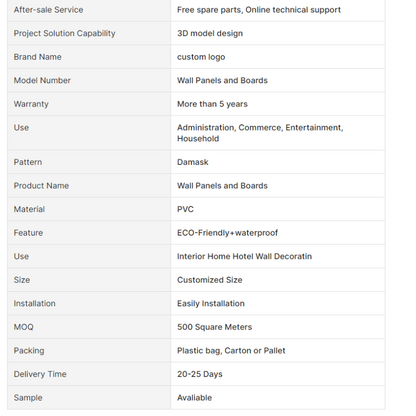
Task: Click the 'Customized Size' value
Action: 209,280
